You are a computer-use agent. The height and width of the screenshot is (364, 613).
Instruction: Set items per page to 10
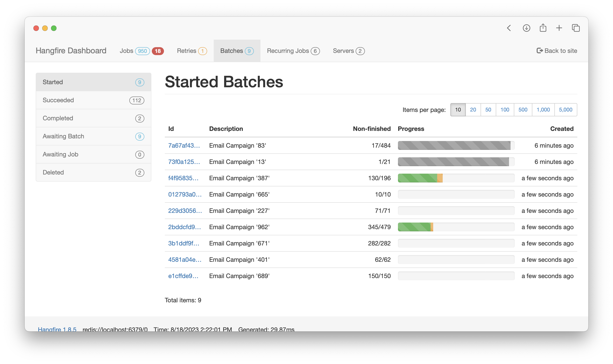click(x=458, y=110)
